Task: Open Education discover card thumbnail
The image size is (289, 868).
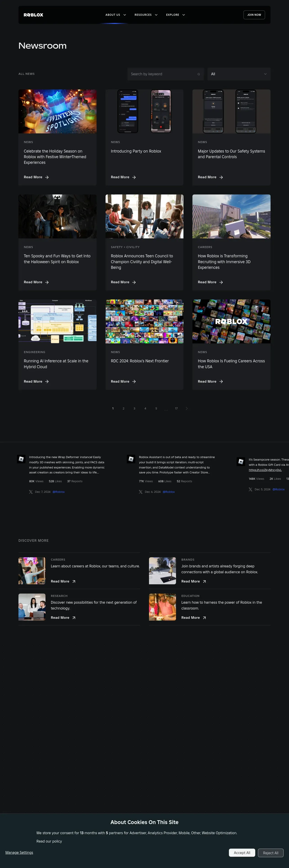Action: coord(163,607)
